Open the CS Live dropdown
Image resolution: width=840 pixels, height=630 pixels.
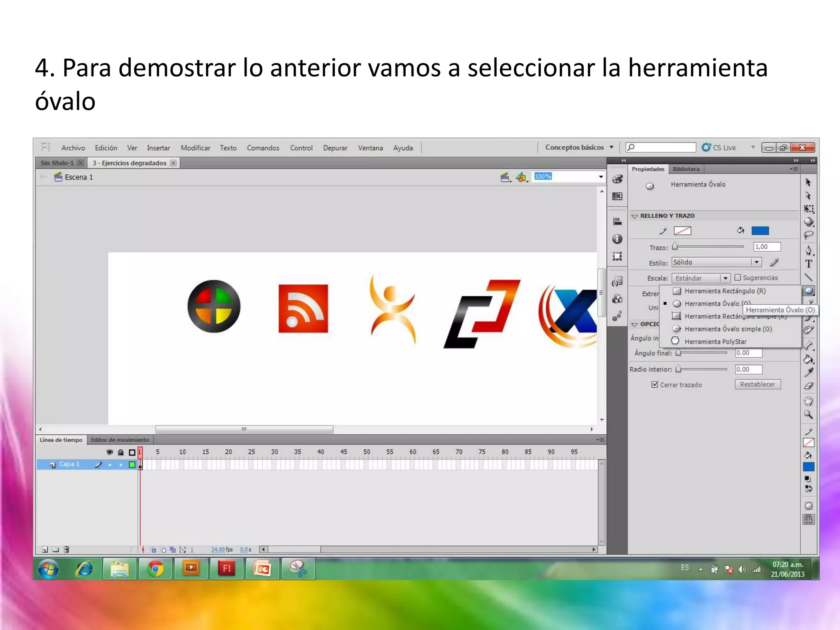click(753, 147)
